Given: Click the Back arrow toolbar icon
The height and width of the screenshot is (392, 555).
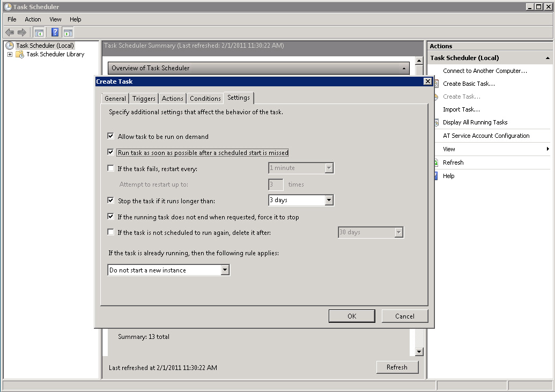Looking at the screenshot, I should [10, 33].
